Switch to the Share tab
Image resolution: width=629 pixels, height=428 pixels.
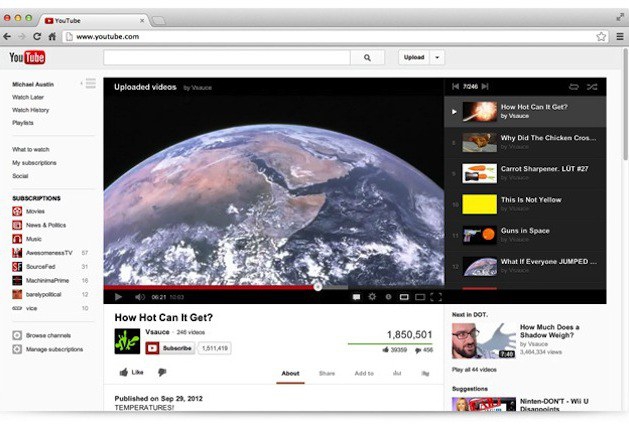(x=327, y=373)
